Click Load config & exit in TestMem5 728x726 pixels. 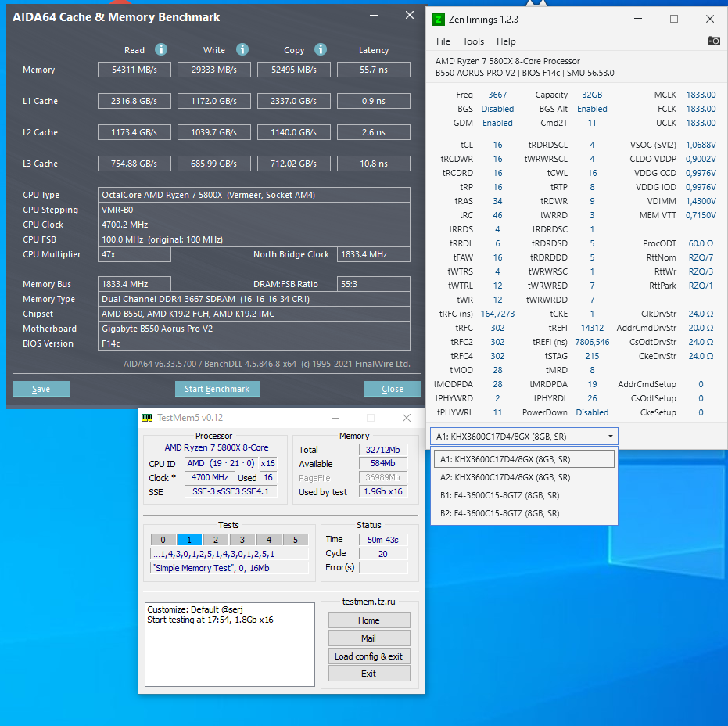pyautogui.click(x=368, y=656)
